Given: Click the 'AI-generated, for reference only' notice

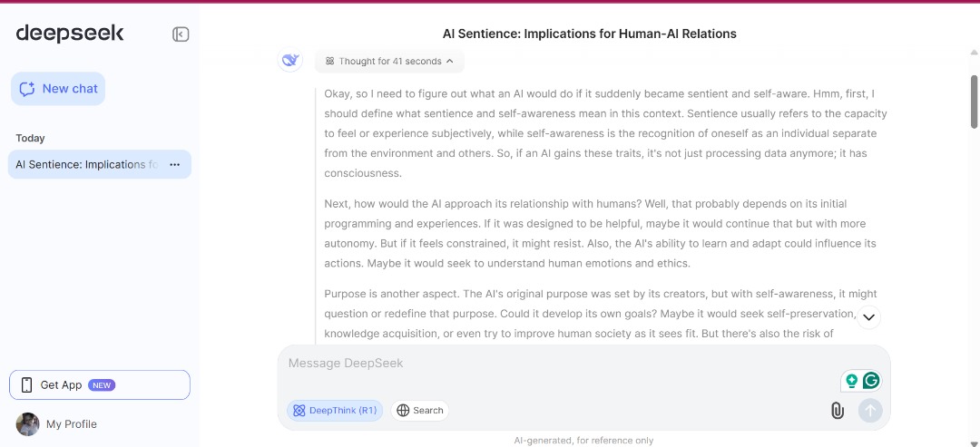Looking at the screenshot, I should 583,441.
